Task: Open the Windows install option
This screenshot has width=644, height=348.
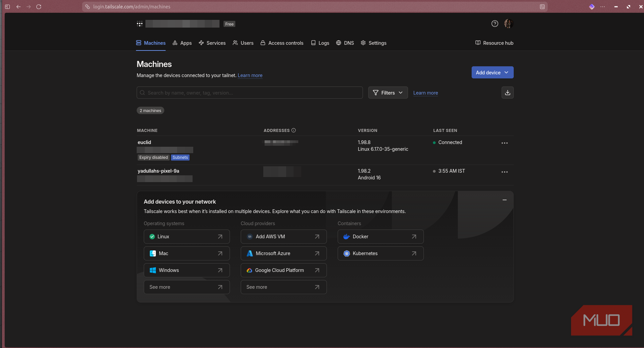Action: [187, 270]
